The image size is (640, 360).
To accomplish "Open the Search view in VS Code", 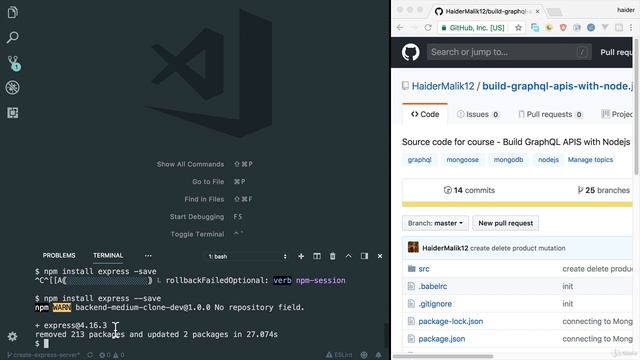I will pyautogui.click(x=13, y=38).
